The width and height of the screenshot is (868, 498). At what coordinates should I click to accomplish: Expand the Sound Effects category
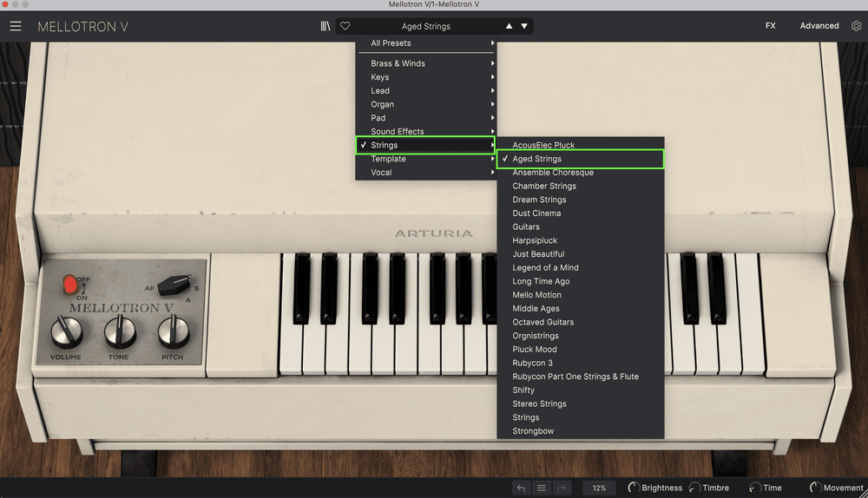click(425, 131)
